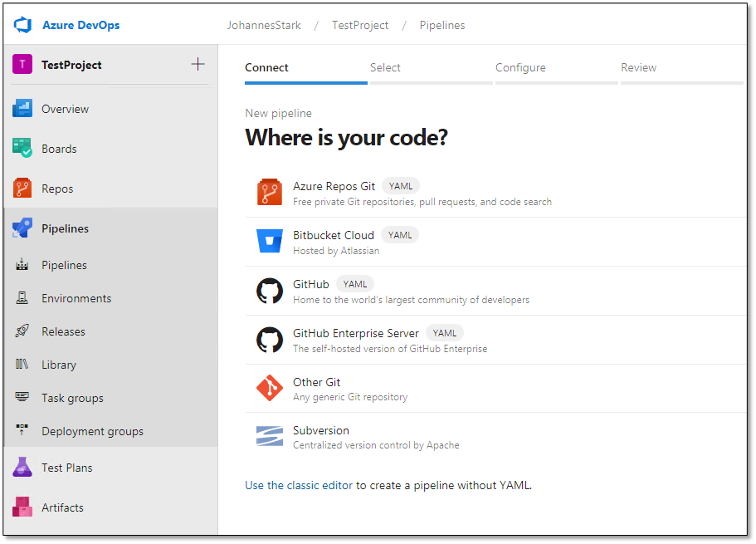Screen dimensions: 756x544
Task: Click the Boards sidebar icon
Action: pos(22,148)
